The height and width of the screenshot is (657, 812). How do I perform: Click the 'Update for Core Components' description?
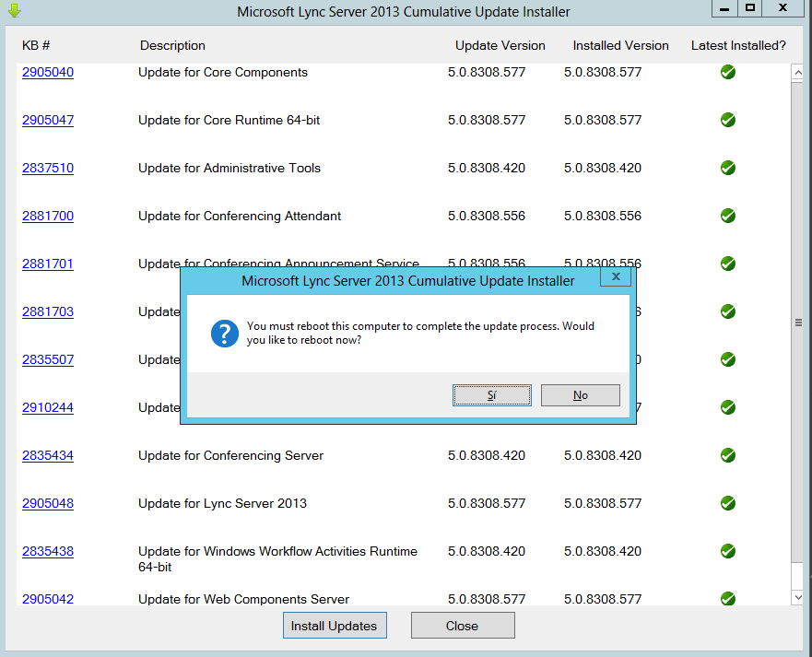pyautogui.click(x=223, y=72)
